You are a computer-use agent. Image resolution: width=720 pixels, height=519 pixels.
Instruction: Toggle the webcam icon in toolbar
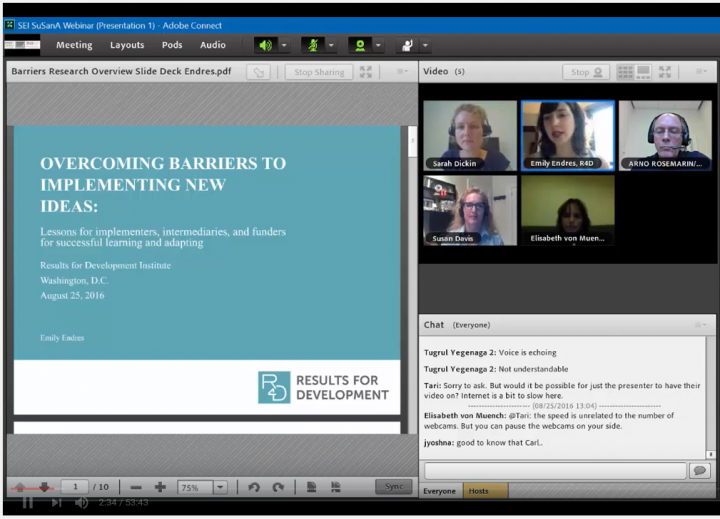pyautogui.click(x=359, y=45)
